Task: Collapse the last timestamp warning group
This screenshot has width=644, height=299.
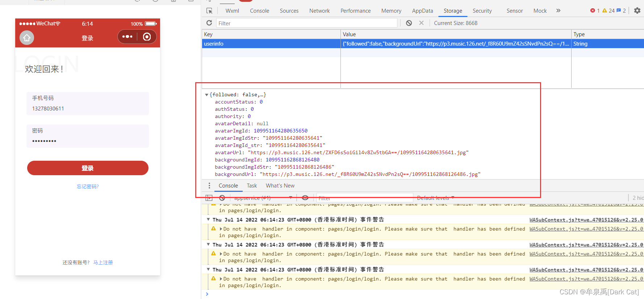Action: [x=208, y=269]
